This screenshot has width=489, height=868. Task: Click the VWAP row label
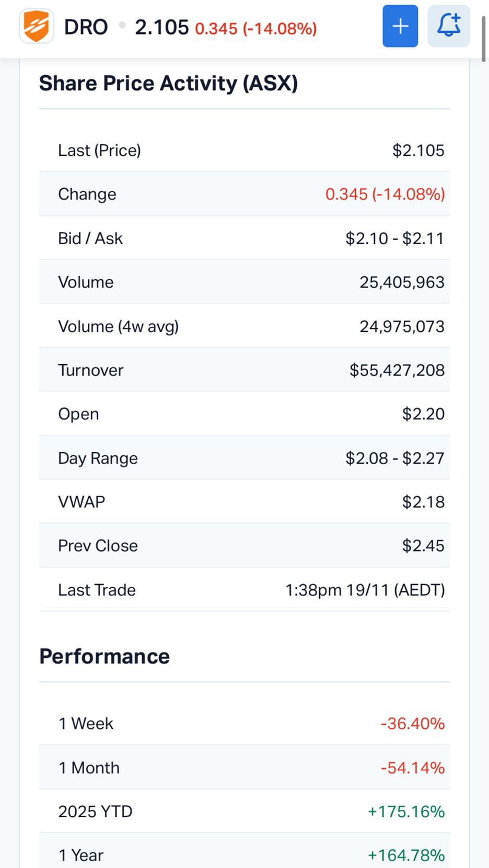pyautogui.click(x=81, y=502)
